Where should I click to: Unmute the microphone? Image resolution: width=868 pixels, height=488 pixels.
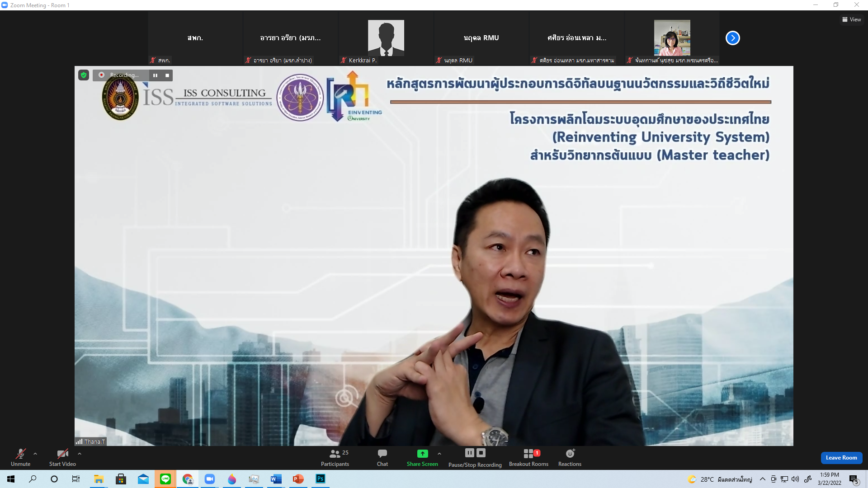click(20, 457)
